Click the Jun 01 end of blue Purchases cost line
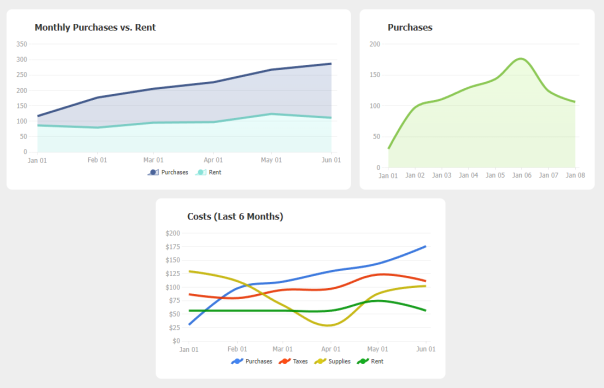604x388 pixels. (425, 247)
